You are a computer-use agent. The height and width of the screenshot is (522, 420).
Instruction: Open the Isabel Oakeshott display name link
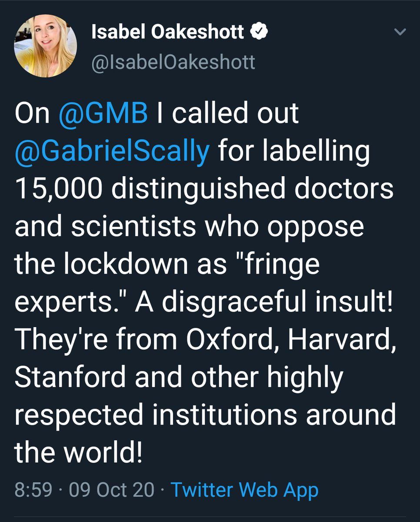[168, 32]
